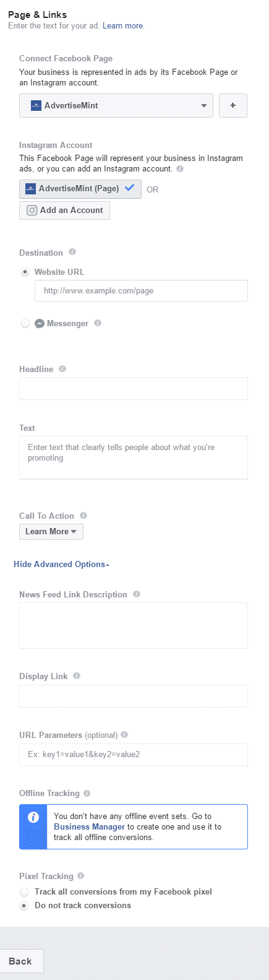Image resolution: width=269 pixels, height=980 pixels.
Task: Open the Business Manager link
Action: coord(90,826)
